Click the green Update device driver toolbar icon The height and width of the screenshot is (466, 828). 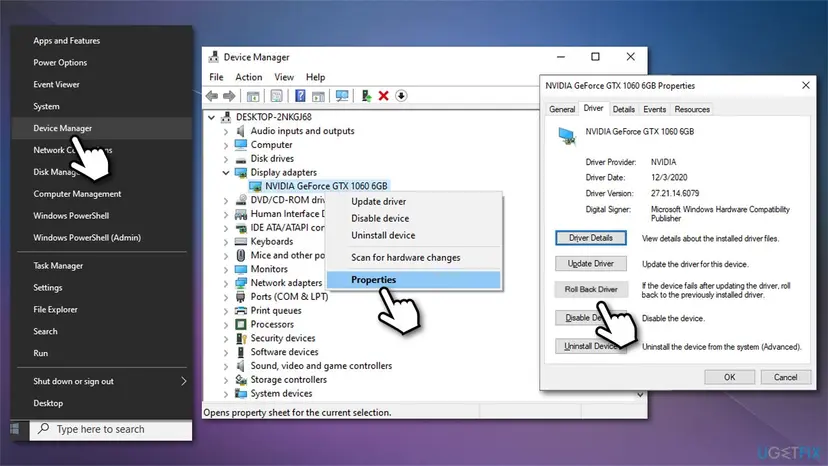point(366,96)
